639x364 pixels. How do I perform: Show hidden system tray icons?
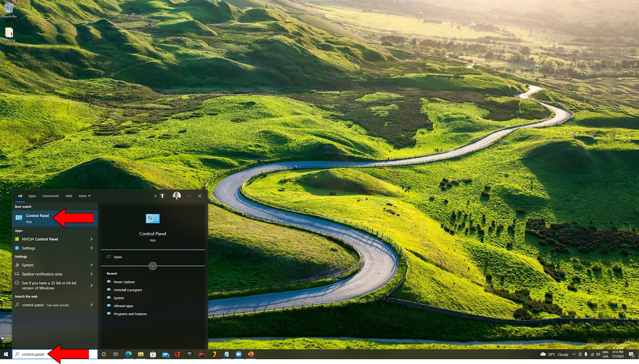(x=574, y=354)
